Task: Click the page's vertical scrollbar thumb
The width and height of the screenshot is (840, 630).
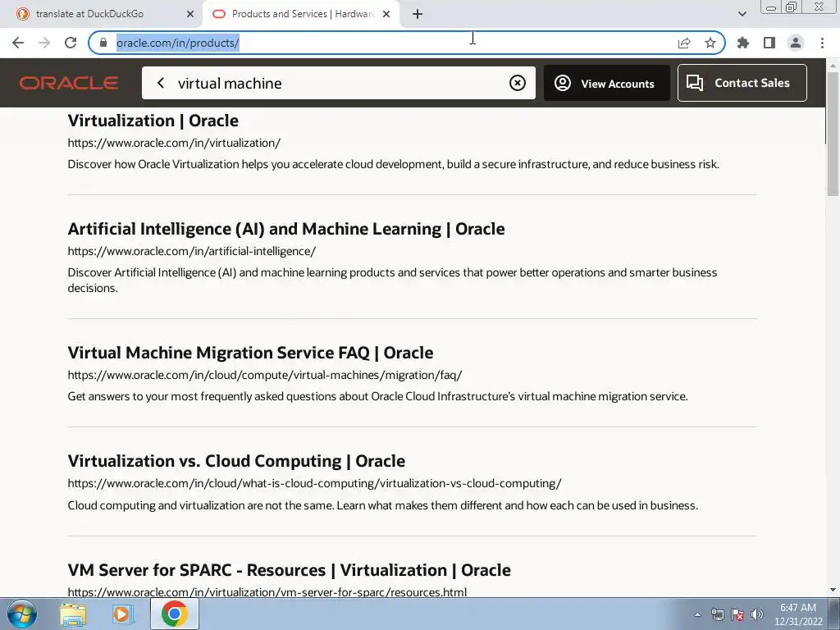Action: tap(833, 134)
